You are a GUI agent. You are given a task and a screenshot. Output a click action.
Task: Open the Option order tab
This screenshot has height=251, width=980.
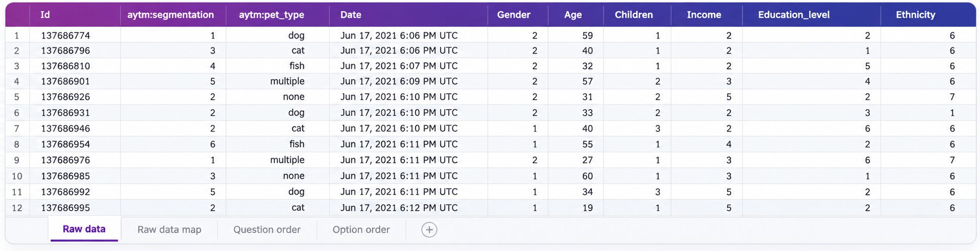pyautogui.click(x=361, y=230)
